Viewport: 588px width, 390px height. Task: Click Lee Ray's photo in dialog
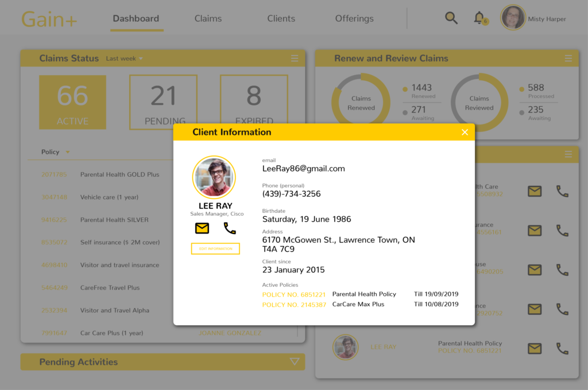click(x=214, y=177)
